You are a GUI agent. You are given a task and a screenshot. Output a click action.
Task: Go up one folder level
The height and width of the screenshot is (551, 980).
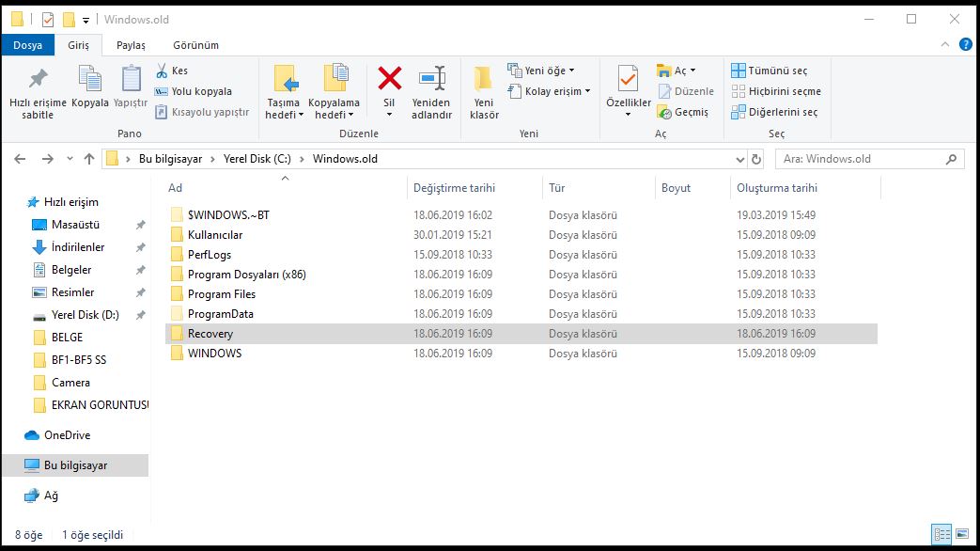[89, 159]
